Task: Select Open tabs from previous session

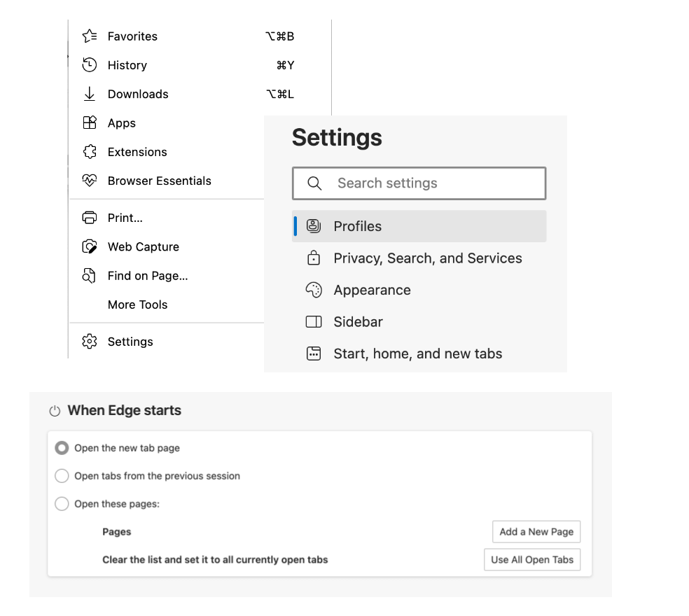Action: tap(62, 476)
